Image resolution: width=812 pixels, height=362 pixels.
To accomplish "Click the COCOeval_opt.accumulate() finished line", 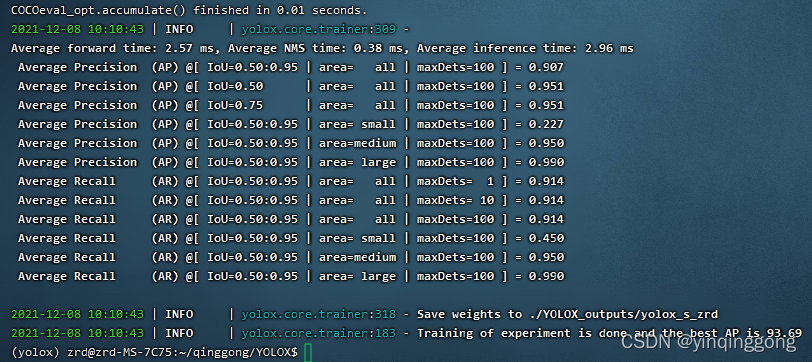I will click(189, 10).
